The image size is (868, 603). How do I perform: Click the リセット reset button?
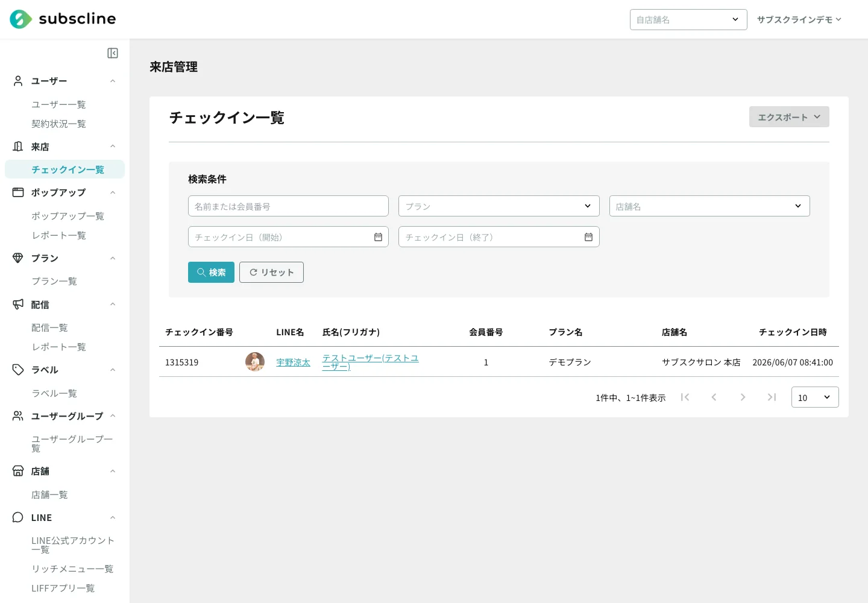pyautogui.click(x=271, y=272)
